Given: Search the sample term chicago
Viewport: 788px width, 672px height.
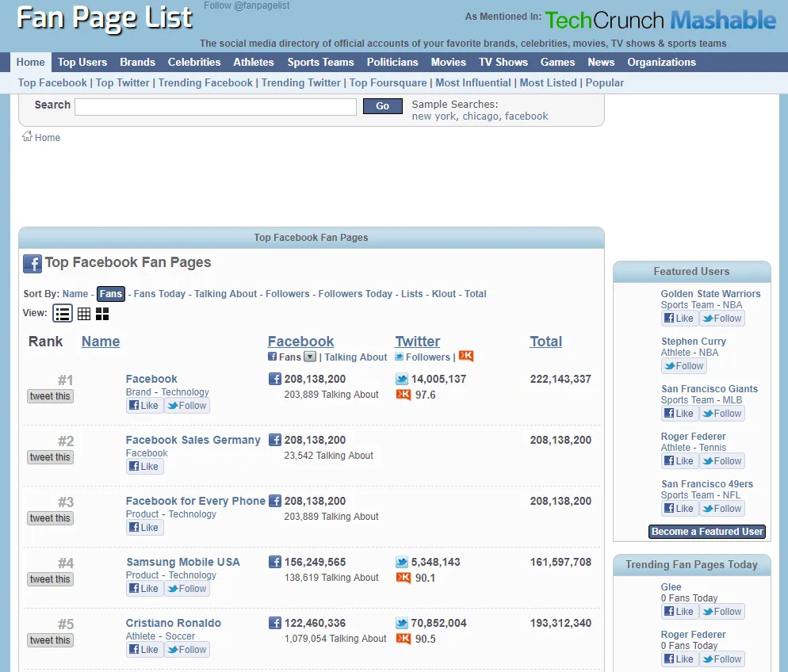Looking at the screenshot, I should pyautogui.click(x=480, y=116).
